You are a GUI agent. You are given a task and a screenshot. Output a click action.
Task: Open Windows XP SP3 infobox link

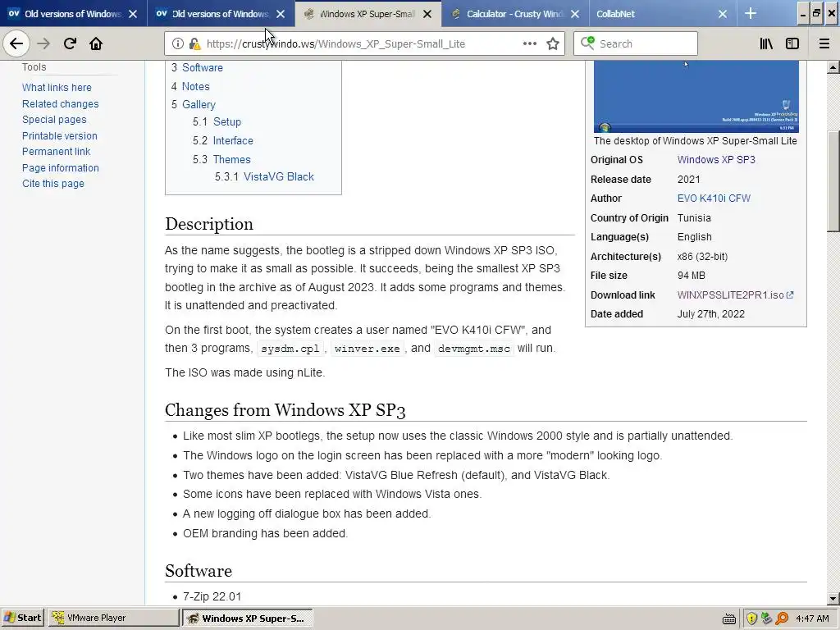716,160
